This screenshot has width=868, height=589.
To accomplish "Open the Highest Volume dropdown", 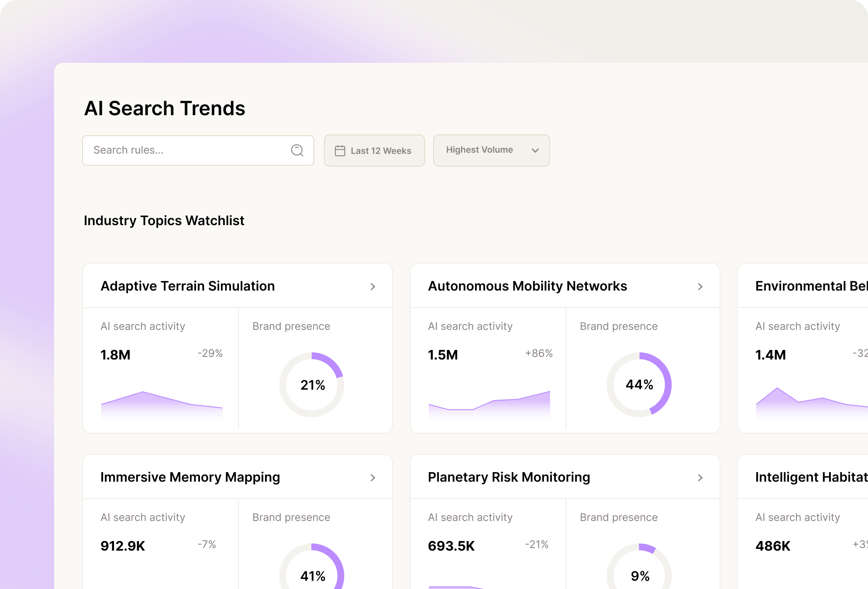I will (x=491, y=150).
